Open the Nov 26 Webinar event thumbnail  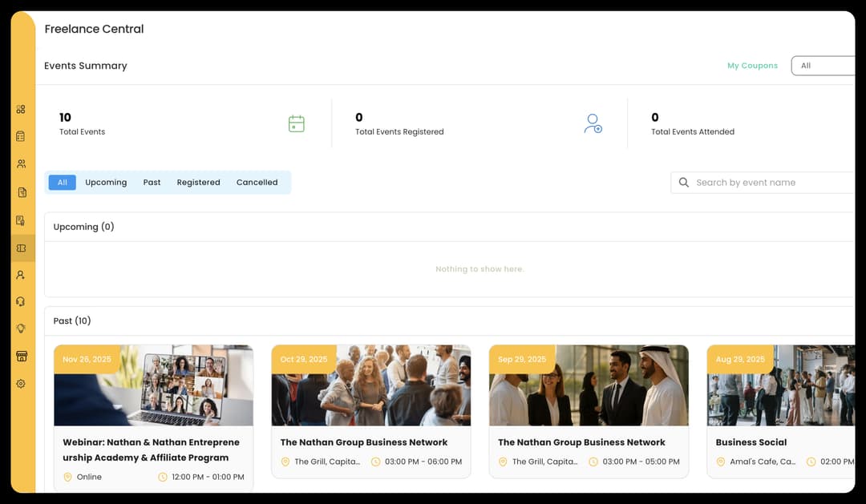click(153, 385)
